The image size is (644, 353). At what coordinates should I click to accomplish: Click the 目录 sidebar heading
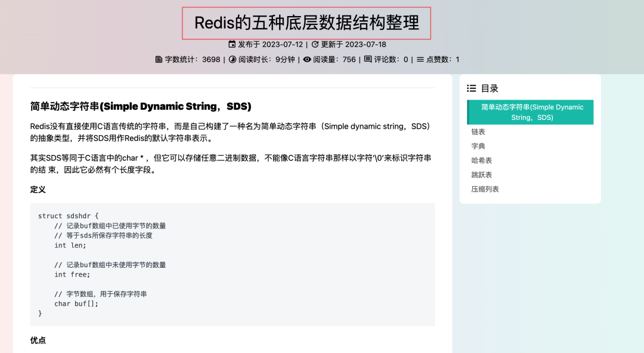490,88
